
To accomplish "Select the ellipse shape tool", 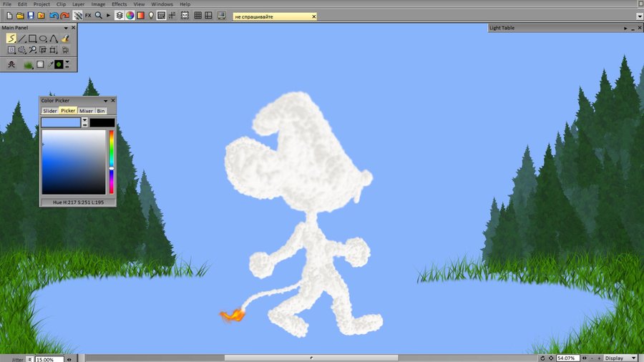I will pos(43,39).
